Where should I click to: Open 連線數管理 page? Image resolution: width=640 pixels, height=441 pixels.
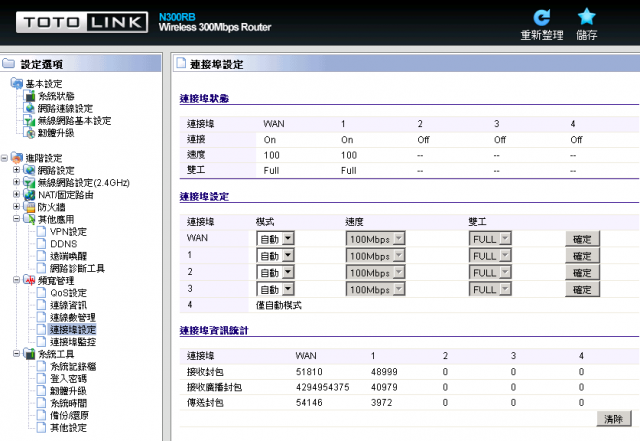tap(73, 317)
